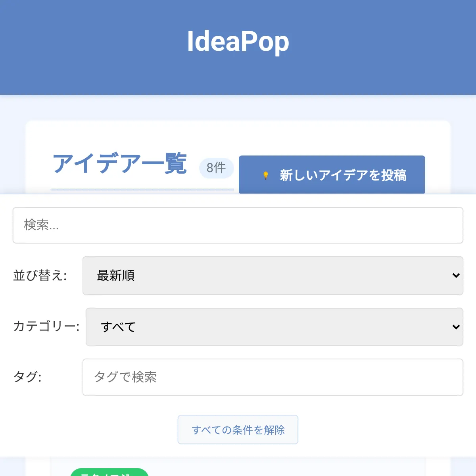The height and width of the screenshot is (476, 476).
Task: Focus the 検索... search field
Action: tap(238, 225)
